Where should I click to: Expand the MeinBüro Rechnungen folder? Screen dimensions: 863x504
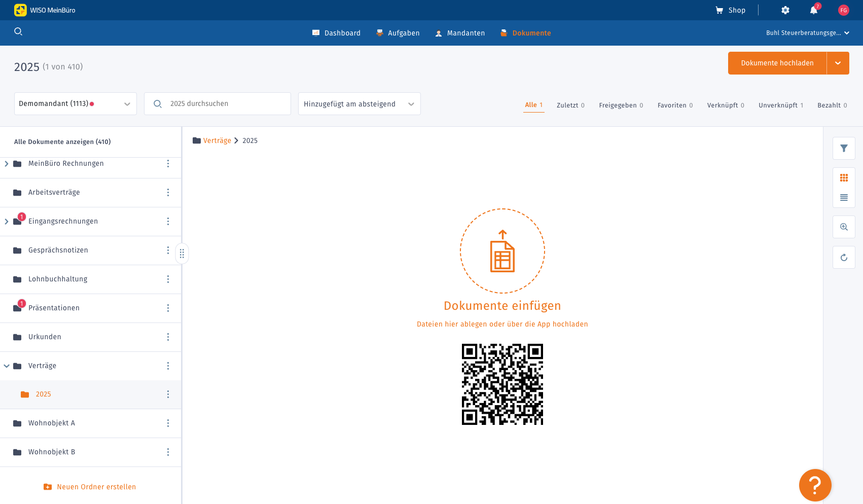(7, 163)
